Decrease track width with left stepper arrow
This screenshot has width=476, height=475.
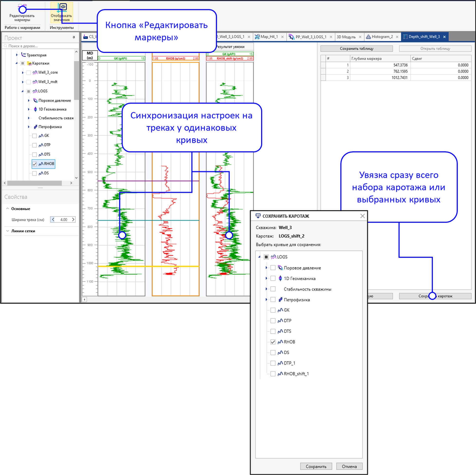[53, 219]
